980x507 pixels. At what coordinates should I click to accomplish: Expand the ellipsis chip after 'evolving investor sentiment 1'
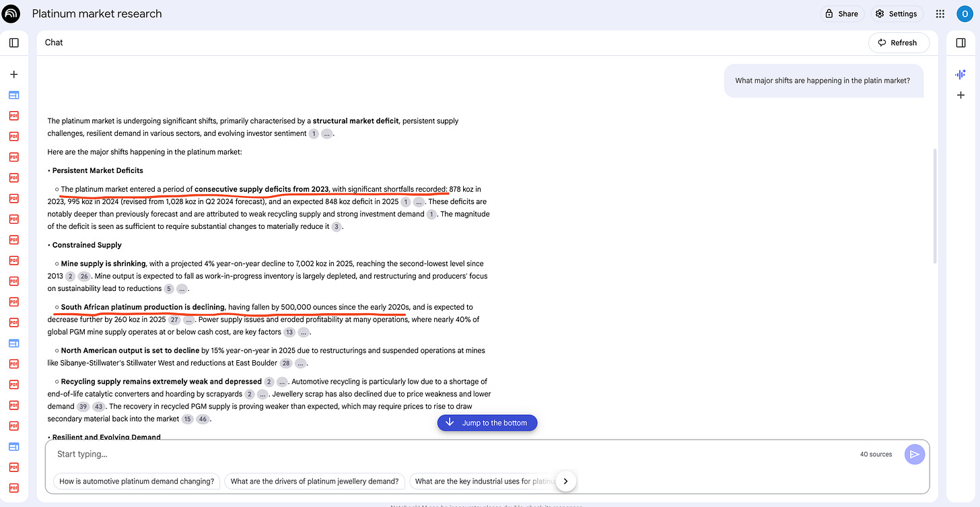[326, 133]
